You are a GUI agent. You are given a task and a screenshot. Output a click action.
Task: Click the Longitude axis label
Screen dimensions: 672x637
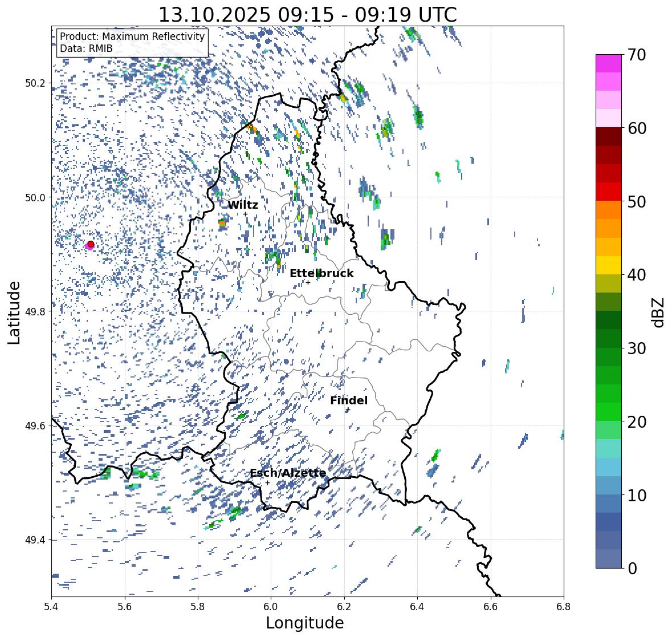305,623
